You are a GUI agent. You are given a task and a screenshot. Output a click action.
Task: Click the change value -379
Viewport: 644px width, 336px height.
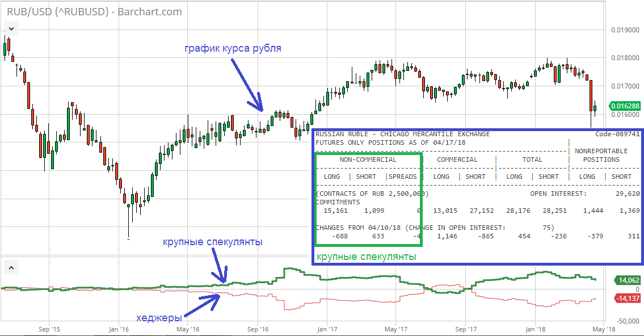tap(596, 236)
